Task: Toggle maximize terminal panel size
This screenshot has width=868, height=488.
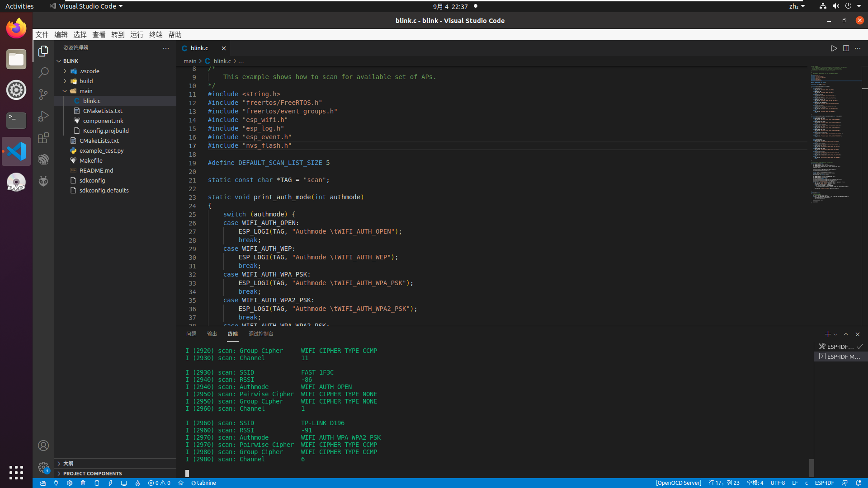Action: tap(846, 334)
